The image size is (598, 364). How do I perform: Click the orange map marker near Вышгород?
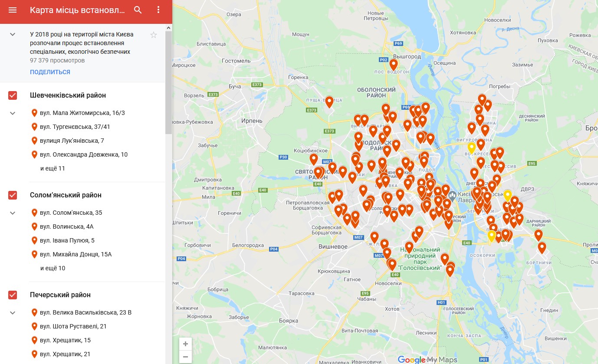394,65
